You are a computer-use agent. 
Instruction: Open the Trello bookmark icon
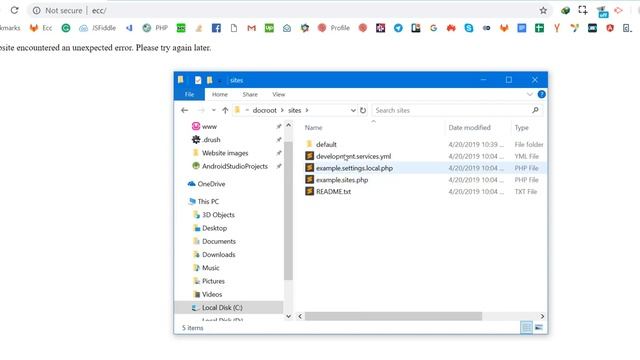point(416,28)
